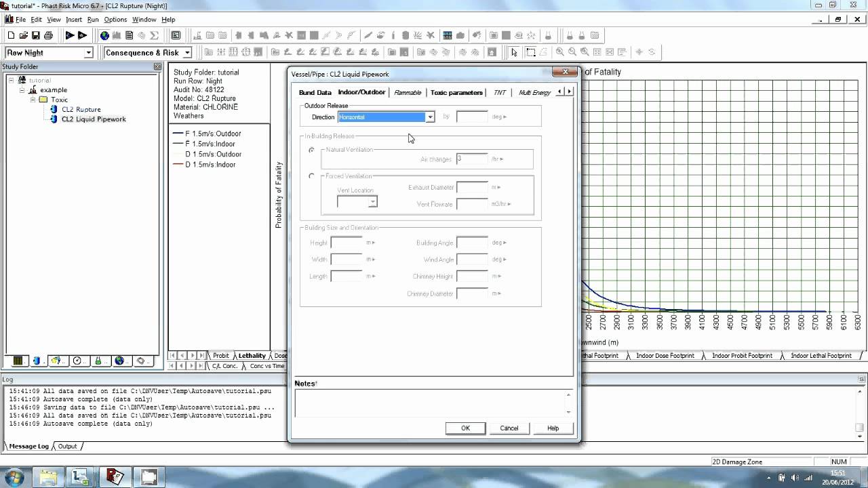Switch to the Flammable tab
The height and width of the screenshot is (488, 868).
[408, 92]
